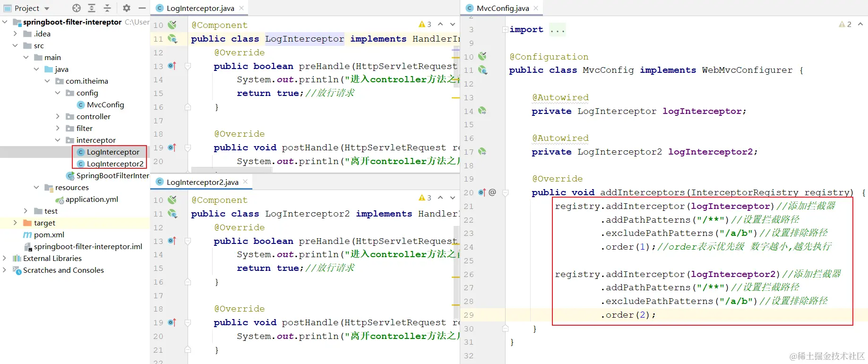The width and height of the screenshot is (868, 364).
Task: Switch to the LogInterceptor2.java tab
Action: click(x=202, y=182)
